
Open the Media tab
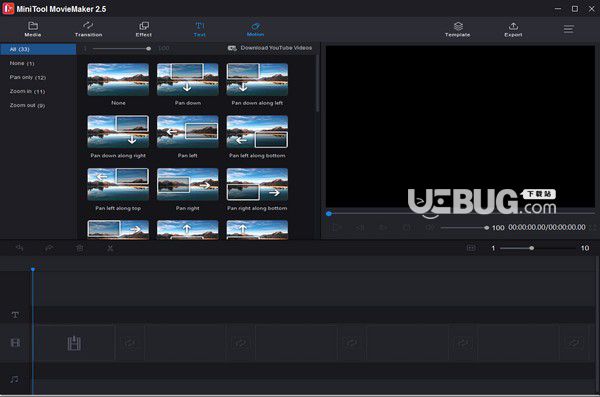[x=33, y=29]
